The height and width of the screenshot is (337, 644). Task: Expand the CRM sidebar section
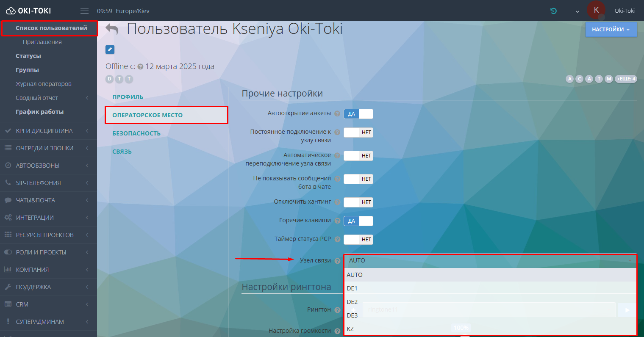coord(48,304)
